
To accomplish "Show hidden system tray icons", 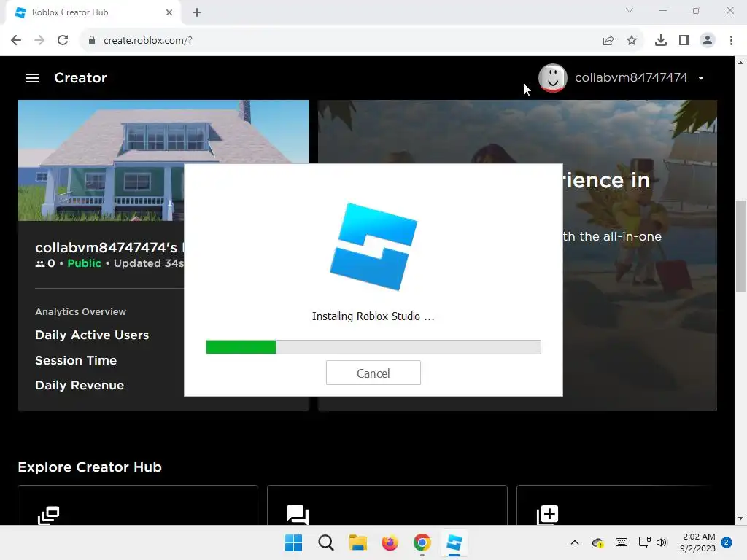I will [x=575, y=542].
